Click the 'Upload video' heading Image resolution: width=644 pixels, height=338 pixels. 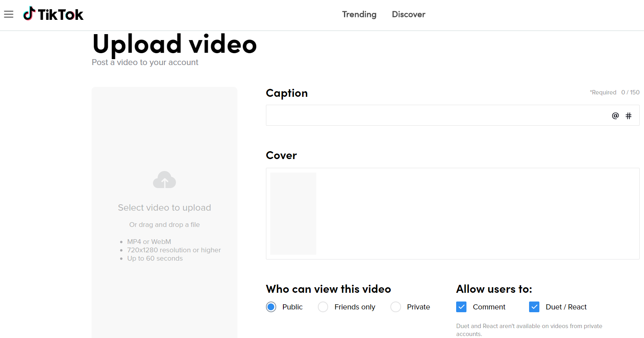pos(175,44)
